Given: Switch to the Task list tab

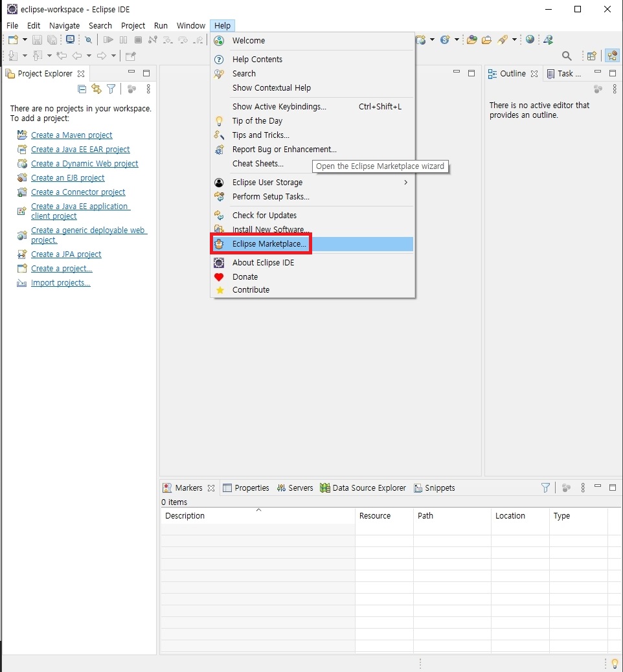Looking at the screenshot, I should [x=565, y=74].
